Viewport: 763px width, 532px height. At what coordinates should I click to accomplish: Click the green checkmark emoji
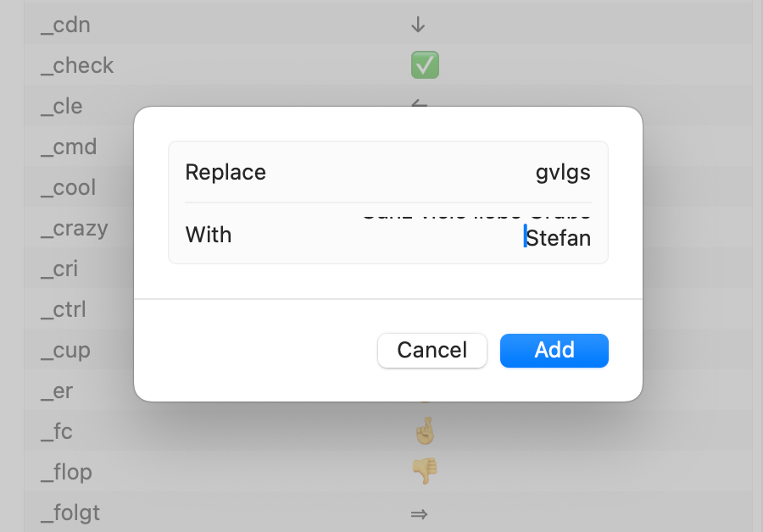tap(425, 65)
